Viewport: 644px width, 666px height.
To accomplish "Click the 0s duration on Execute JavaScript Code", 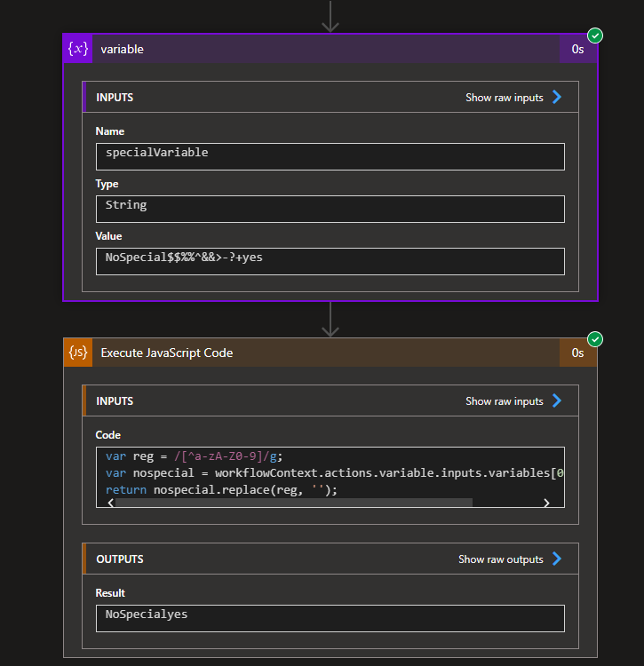I will point(577,353).
